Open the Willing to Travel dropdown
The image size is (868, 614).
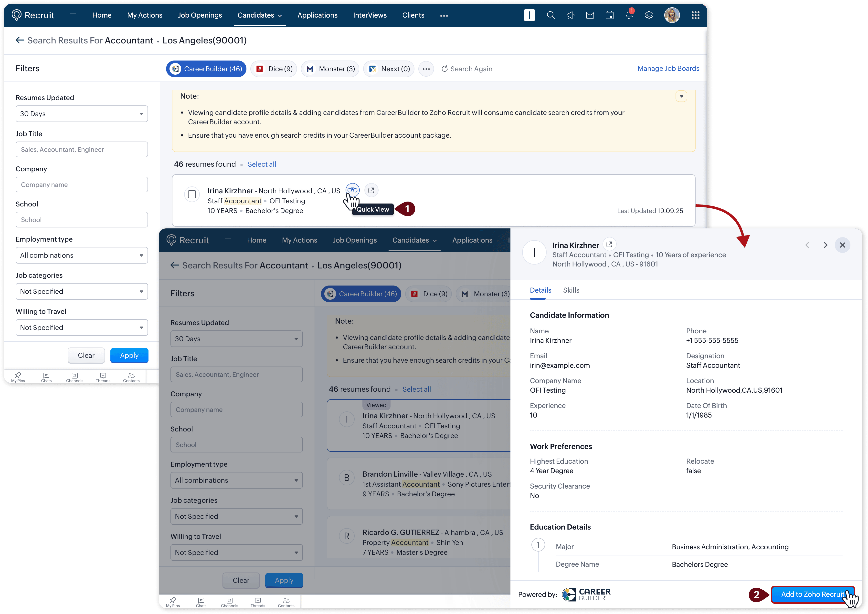pos(82,327)
